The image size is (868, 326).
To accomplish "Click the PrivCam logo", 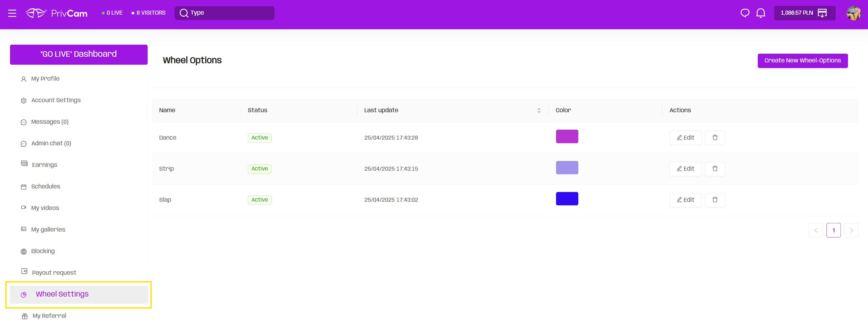I will [x=57, y=13].
